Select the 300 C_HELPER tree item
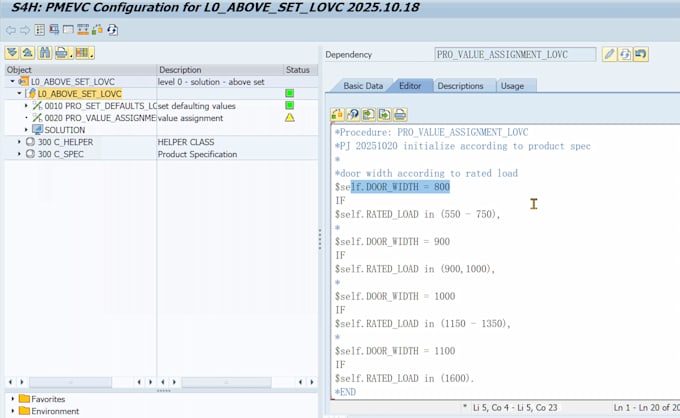This screenshot has width=680, height=418. pyautogui.click(x=65, y=142)
